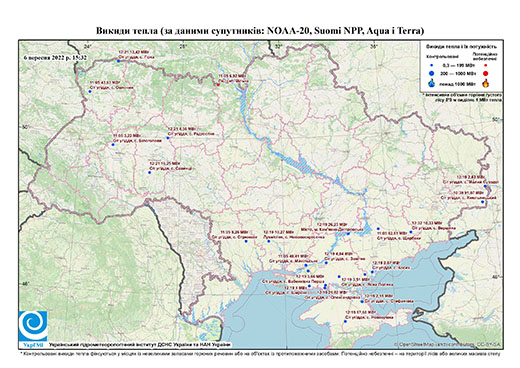
Task: Click the UkrHMI spiral logo
Action: (33, 326)
